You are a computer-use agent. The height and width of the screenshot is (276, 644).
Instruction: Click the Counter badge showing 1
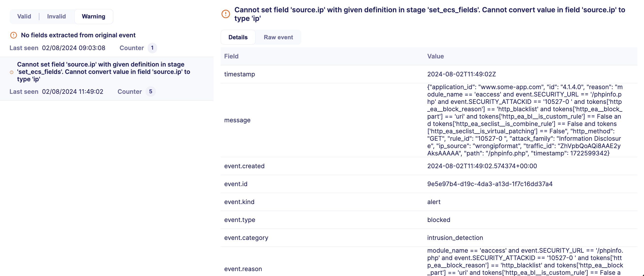pos(152,48)
